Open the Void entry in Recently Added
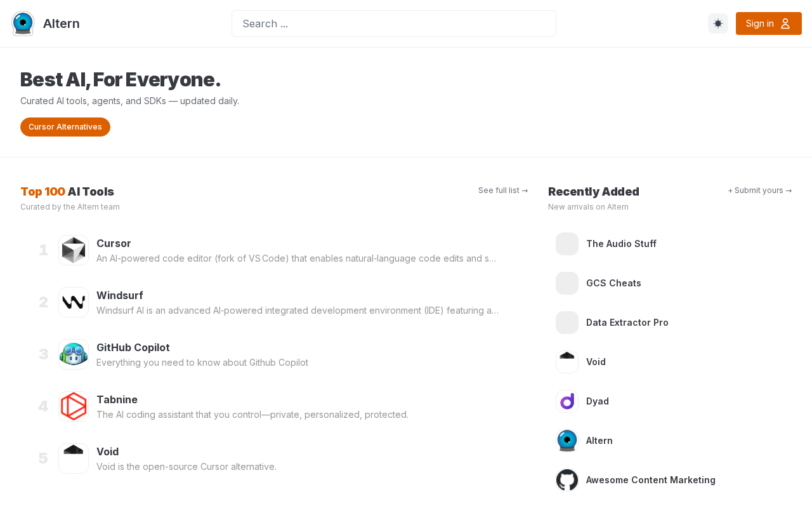This screenshot has width=812, height=508. 670,362
